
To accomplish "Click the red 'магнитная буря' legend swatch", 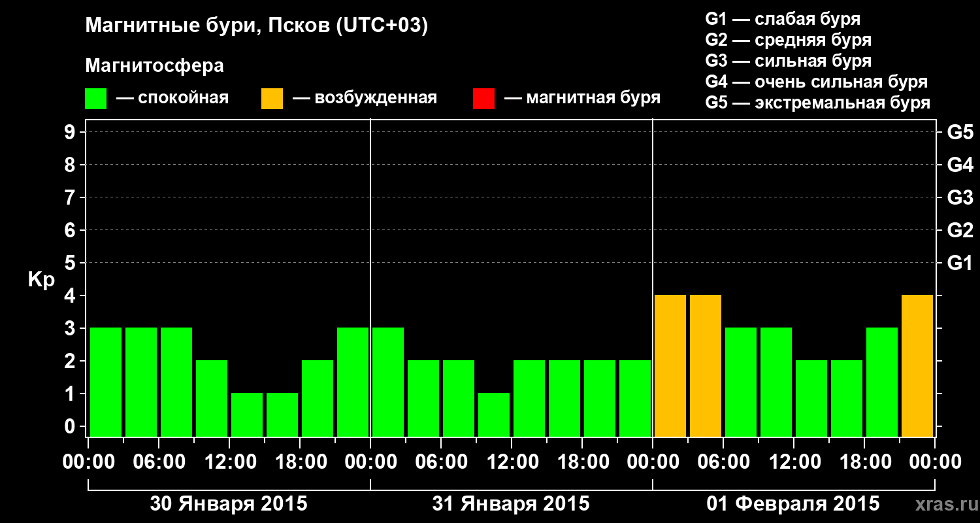I will coord(483,99).
